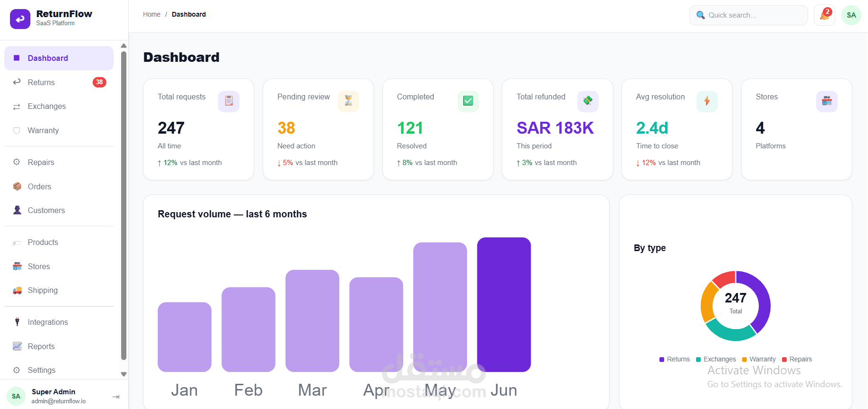This screenshot has width=868, height=409.
Task: Click the Avg resolution lightning icon
Action: pos(707,101)
